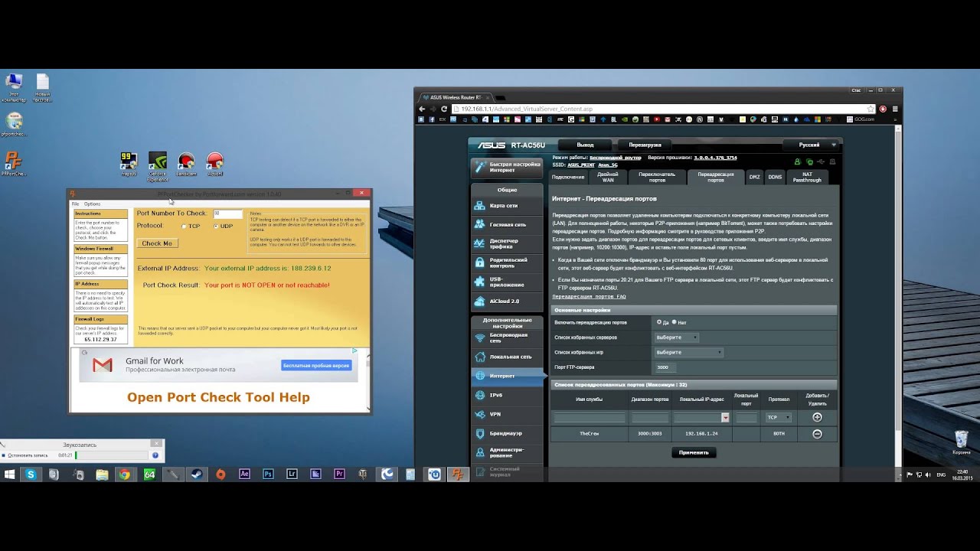
Task: Switch to Двойной WAN tab
Action: pos(608,177)
